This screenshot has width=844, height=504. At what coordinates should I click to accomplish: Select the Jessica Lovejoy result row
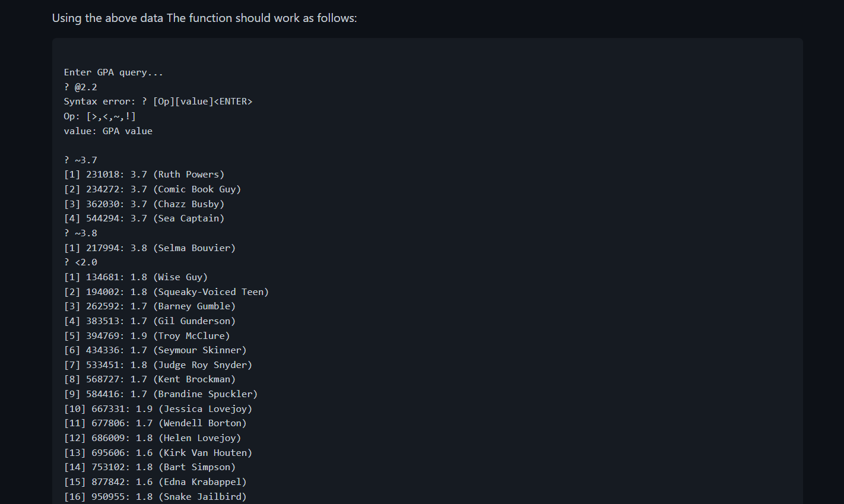[158, 408]
